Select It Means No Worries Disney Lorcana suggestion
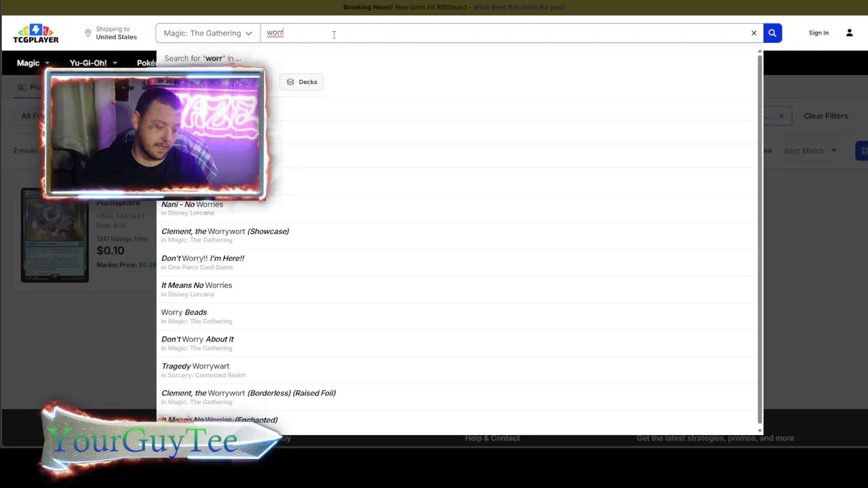Screen dimensions: 868x488 coord(456,289)
